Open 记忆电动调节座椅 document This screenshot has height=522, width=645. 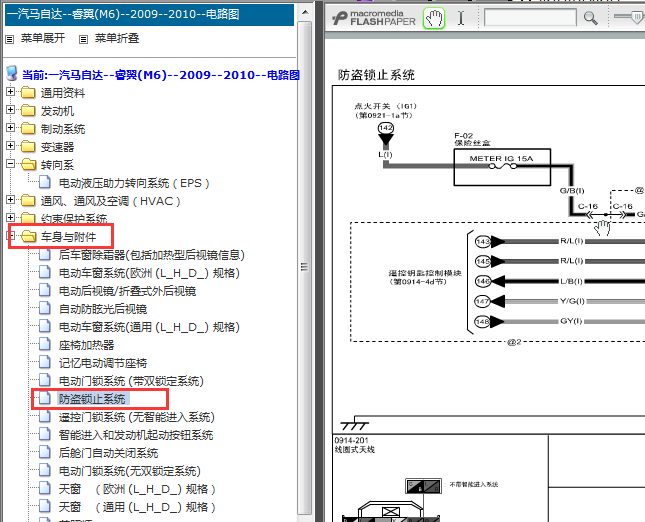pos(103,363)
